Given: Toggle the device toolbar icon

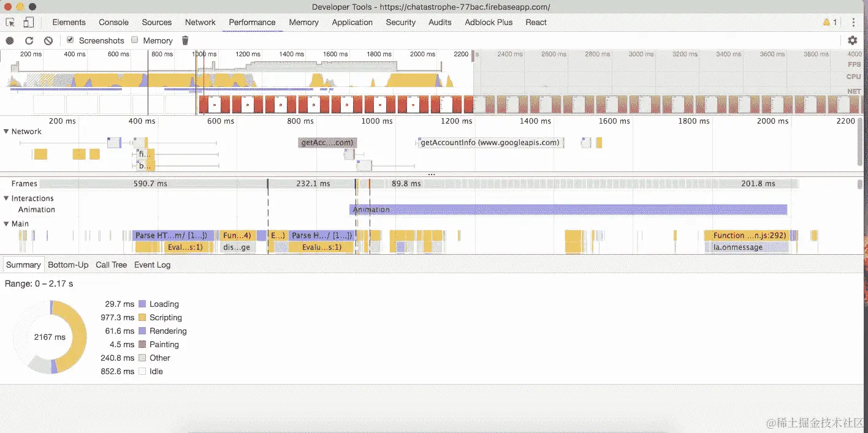Looking at the screenshot, I should [x=28, y=22].
